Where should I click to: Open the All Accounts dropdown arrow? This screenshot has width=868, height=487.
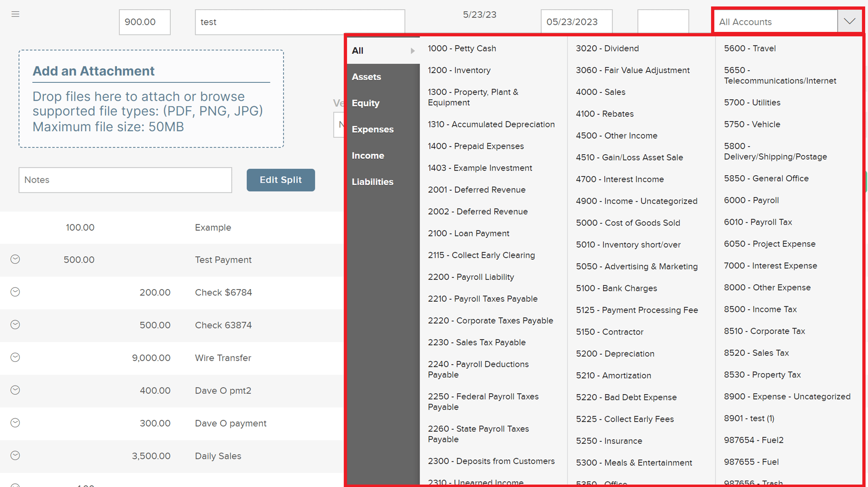point(849,21)
